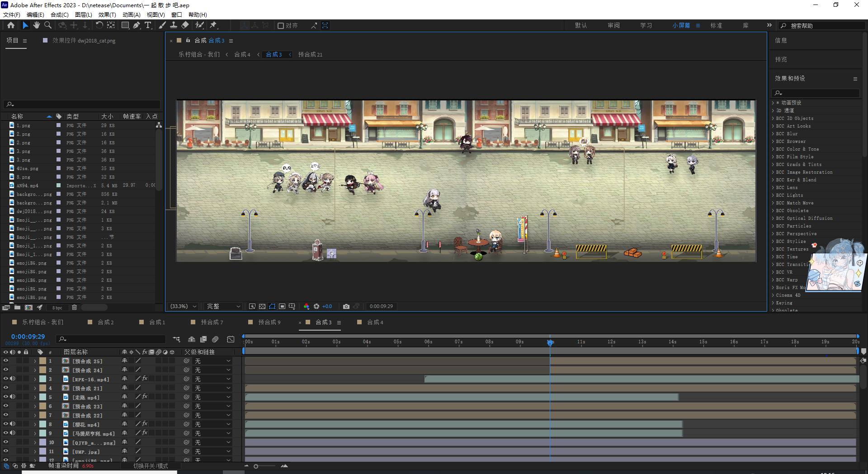Expand the BCC Blur effects category
Viewport: 868px width, 474px height.
(x=773, y=134)
